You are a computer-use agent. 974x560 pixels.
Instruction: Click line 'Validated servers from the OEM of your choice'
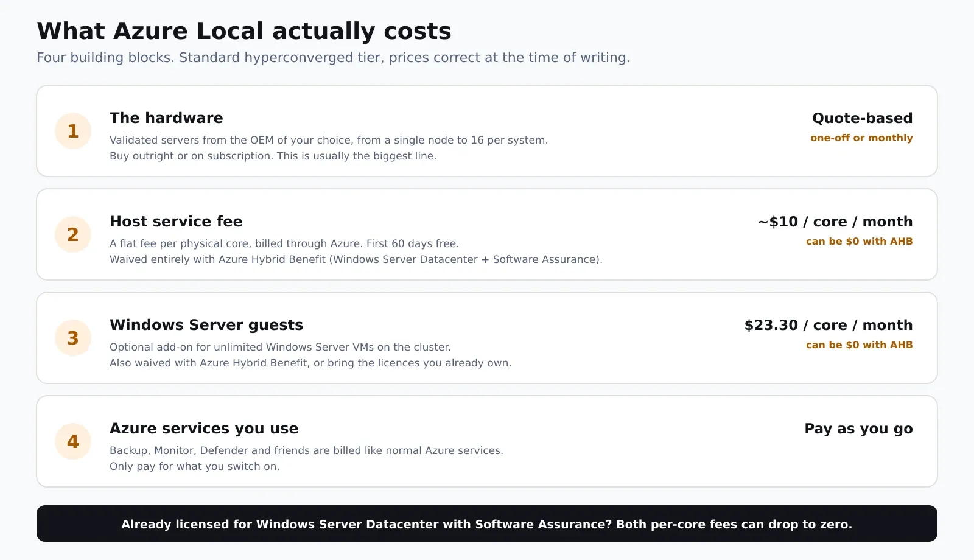[x=329, y=140]
